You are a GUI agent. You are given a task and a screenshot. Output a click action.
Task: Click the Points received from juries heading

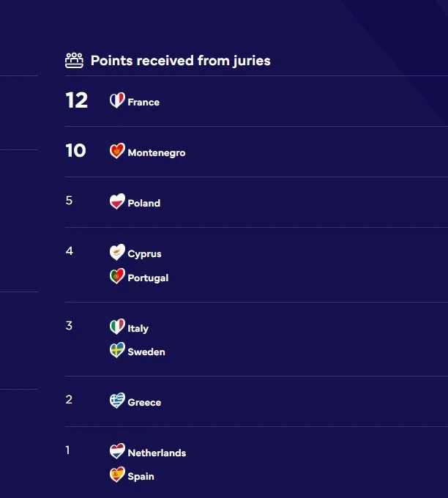click(180, 61)
